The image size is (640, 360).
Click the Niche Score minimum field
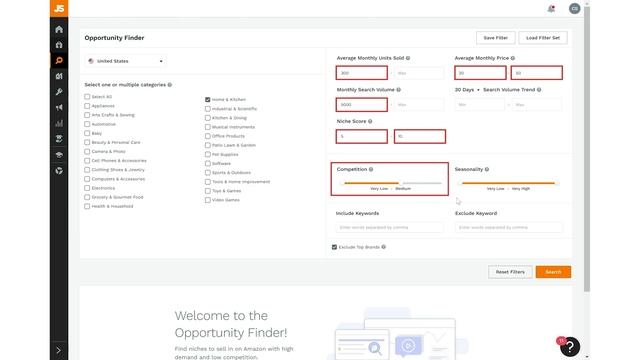362,136
